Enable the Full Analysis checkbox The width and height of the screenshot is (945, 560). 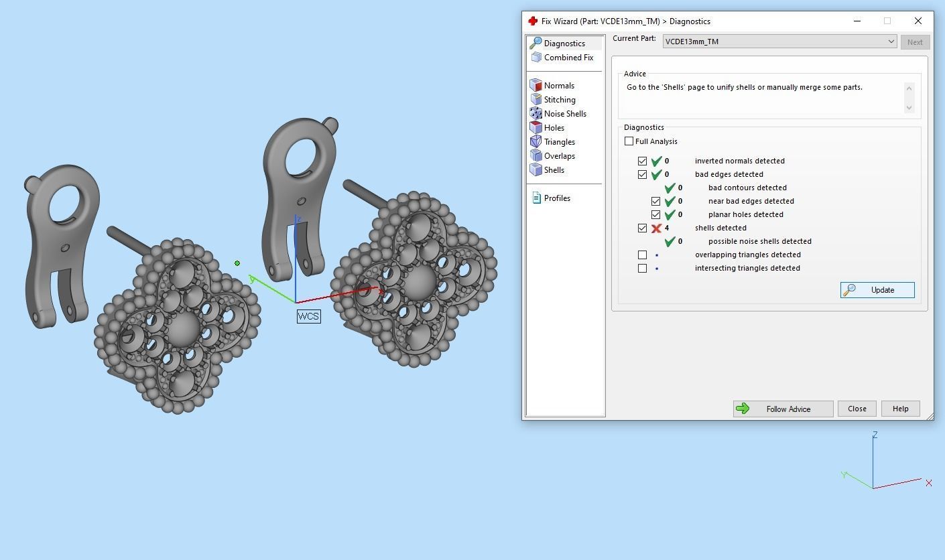629,141
